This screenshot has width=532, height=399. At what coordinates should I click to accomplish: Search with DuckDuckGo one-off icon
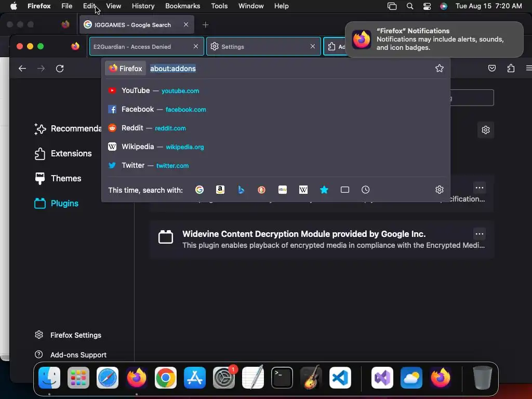262,190
